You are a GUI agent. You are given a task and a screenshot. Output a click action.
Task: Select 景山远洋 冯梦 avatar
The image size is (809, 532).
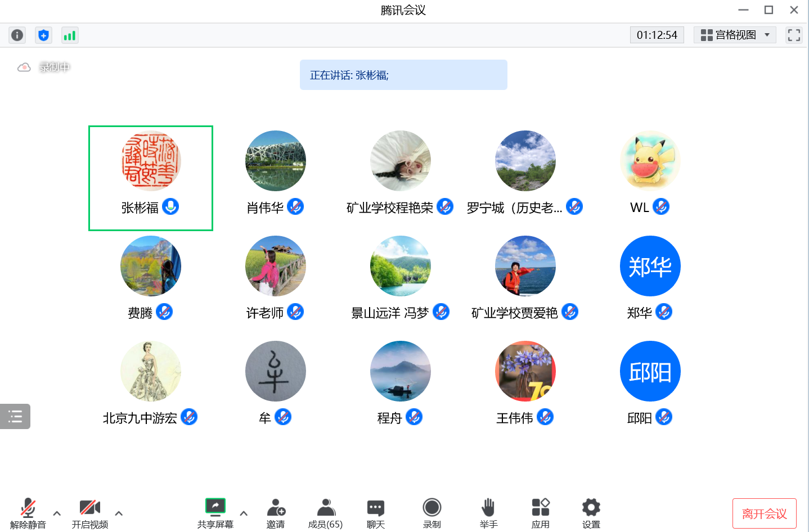(x=401, y=266)
